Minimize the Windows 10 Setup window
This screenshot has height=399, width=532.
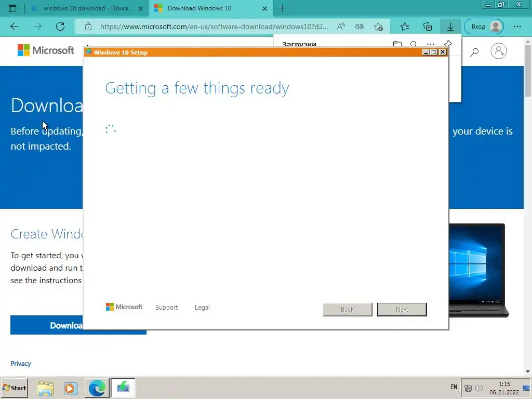tap(425, 52)
